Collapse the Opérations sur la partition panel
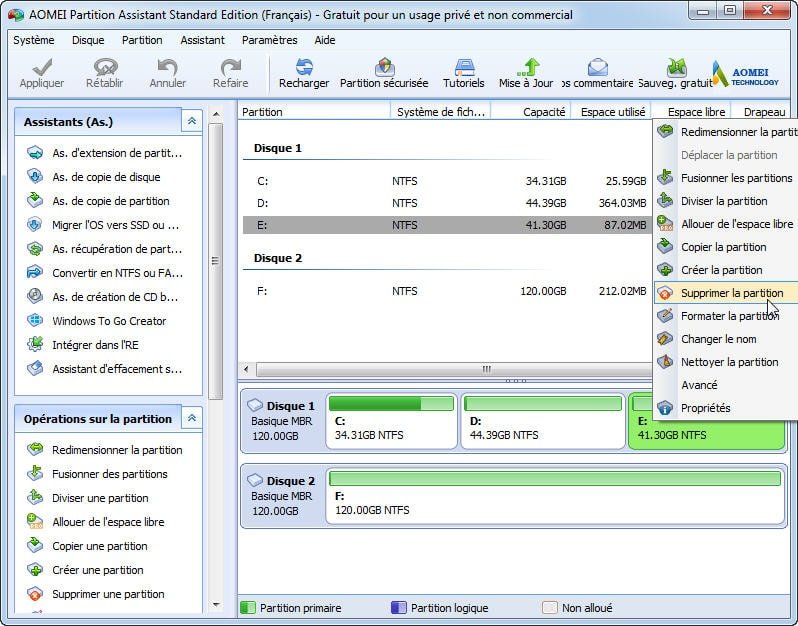The image size is (798, 626). pos(192,418)
